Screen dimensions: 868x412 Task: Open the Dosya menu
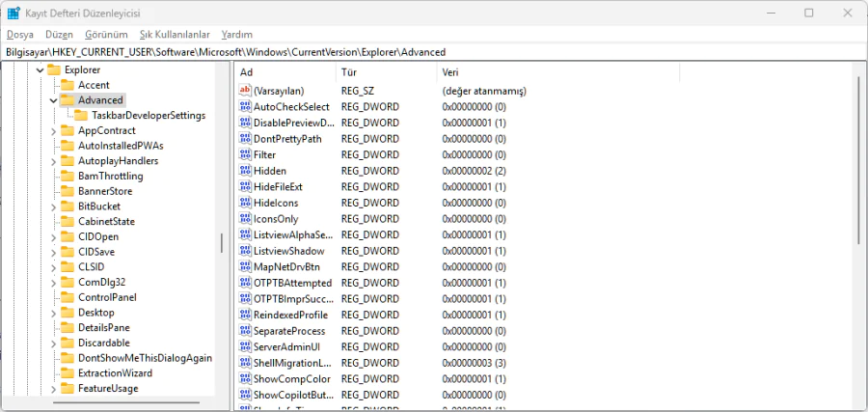click(x=19, y=34)
